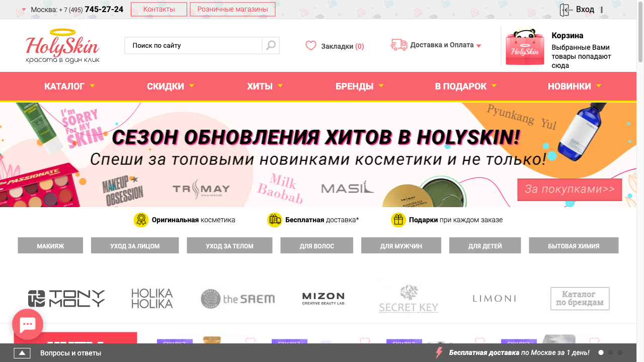
Task: Open the В ПОДАРОК menu
Action: click(x=466, y=86)
